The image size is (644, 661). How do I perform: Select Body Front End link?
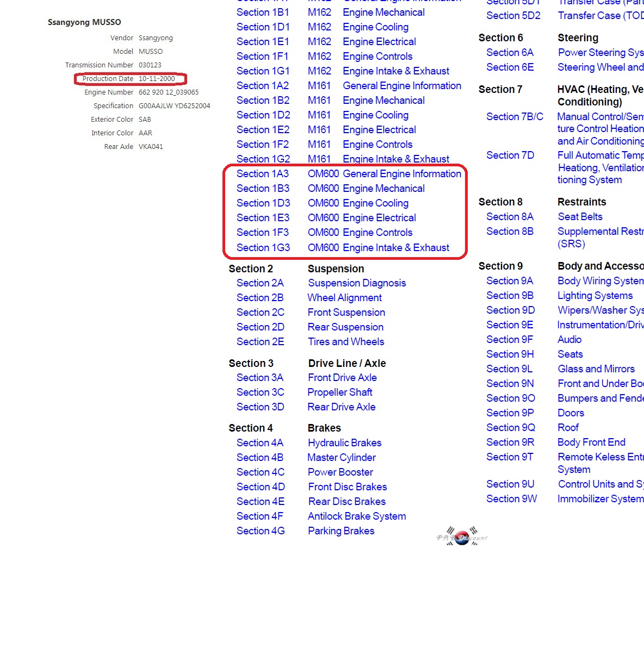point(591,442)
